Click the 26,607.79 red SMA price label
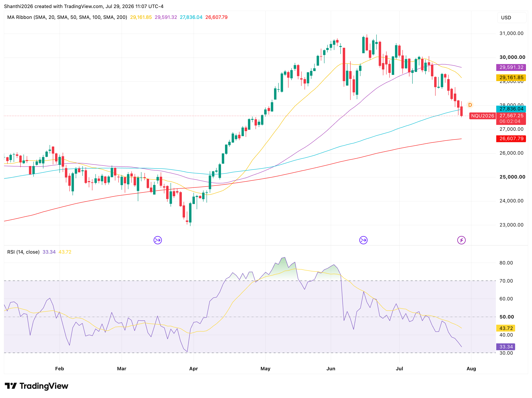The width and height of the screenshot is (532, 398). (511, 138)
